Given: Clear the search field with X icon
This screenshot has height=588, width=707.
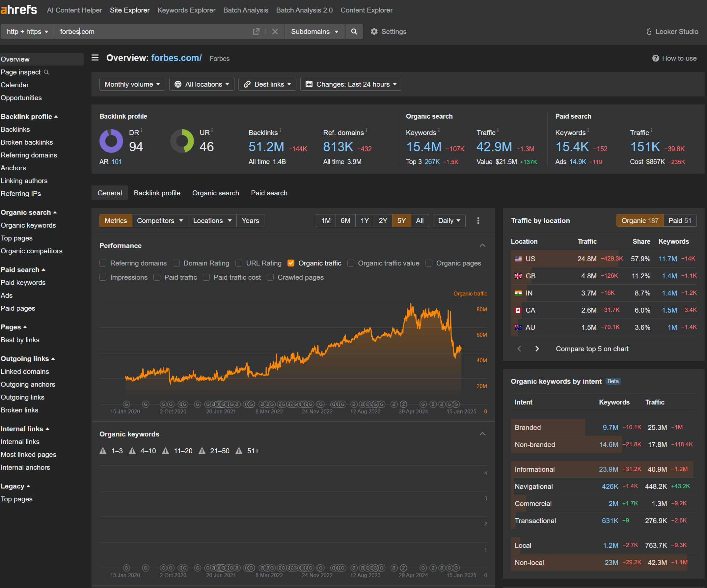Looking at the screenshot, I should 275,31.
